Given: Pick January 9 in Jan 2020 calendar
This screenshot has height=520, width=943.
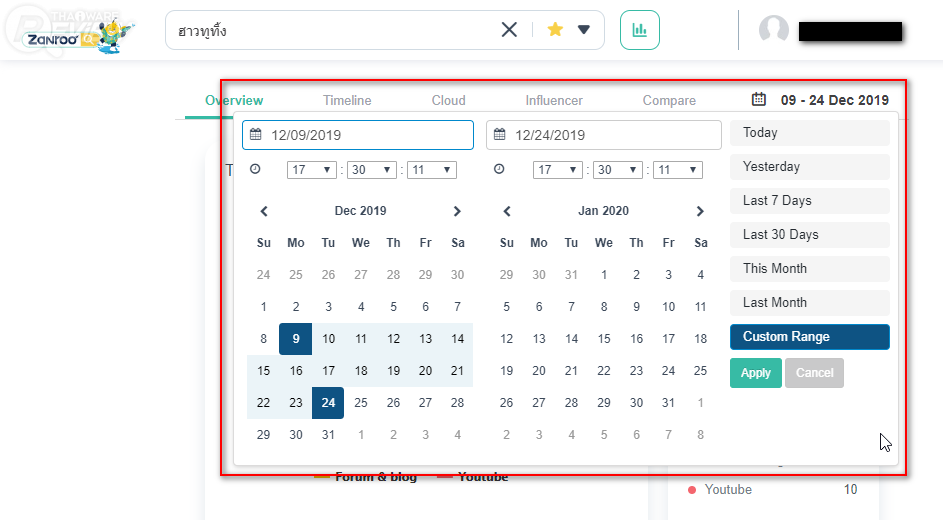Looking at the screenshot, I should tap(636, 307).
